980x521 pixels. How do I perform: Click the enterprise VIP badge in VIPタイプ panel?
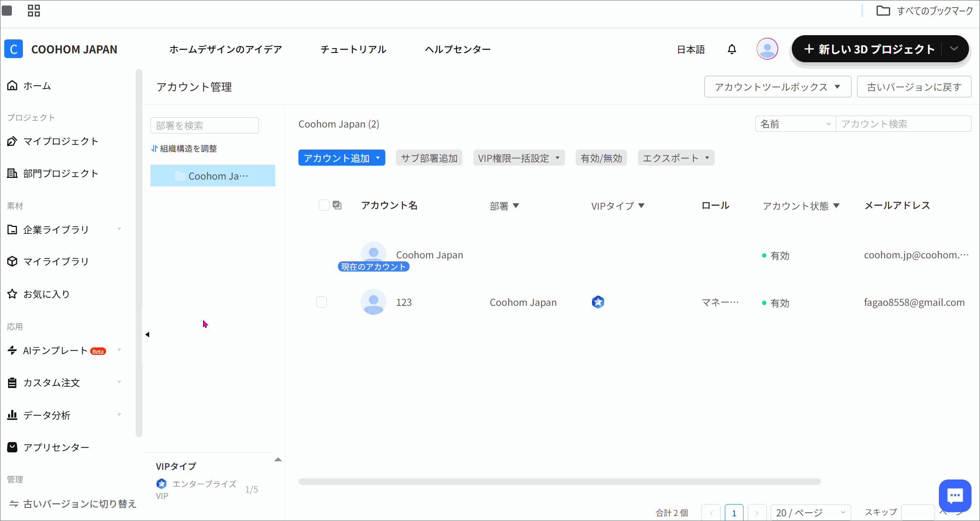click(161, 483)
